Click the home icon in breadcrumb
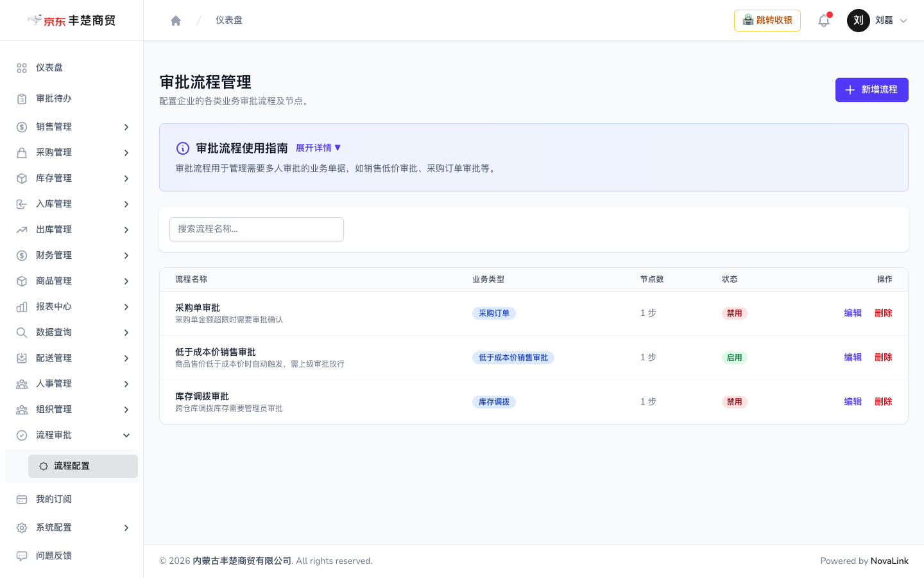The height and width of the screenshot is (578, 924). [176, 21]
